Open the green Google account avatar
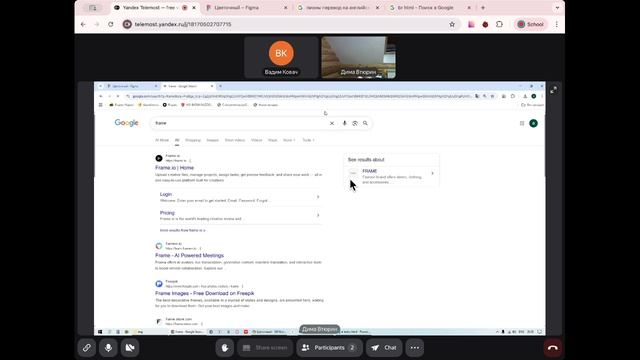 533,123
